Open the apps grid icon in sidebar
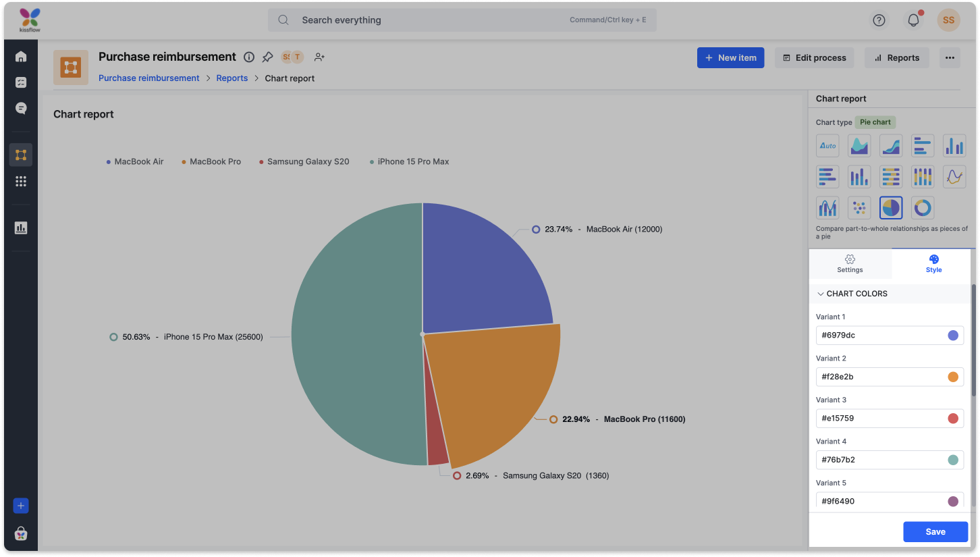 21,181
